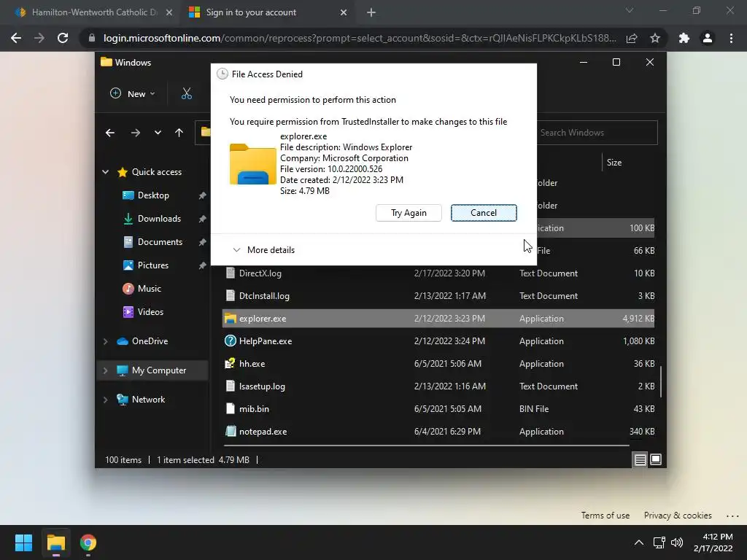Click the horizontal scrollbar below file list
The image size is (747, 560).
point(426,446)
